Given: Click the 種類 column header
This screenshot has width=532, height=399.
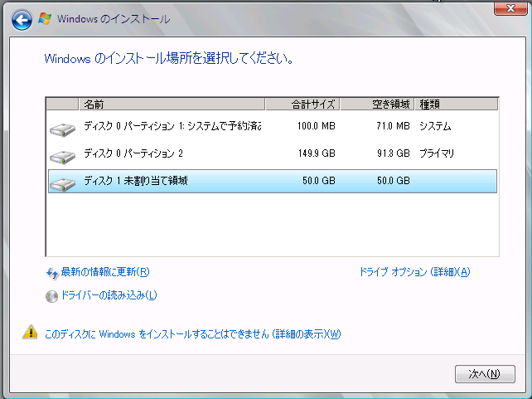Looking at the screenshot, I should [x=455, y=104].
